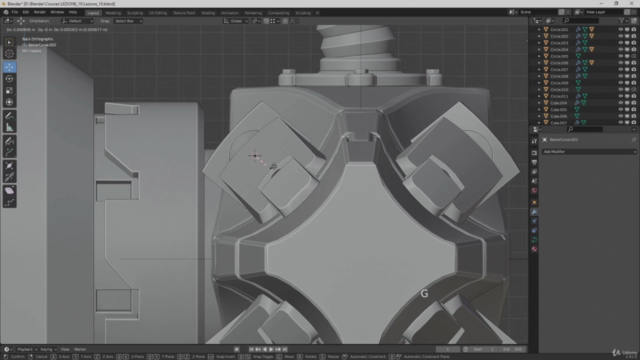Open the Object properties orange square tab
Image resolution: width=640 pixels, height=360 pixels.
(534, 202)
